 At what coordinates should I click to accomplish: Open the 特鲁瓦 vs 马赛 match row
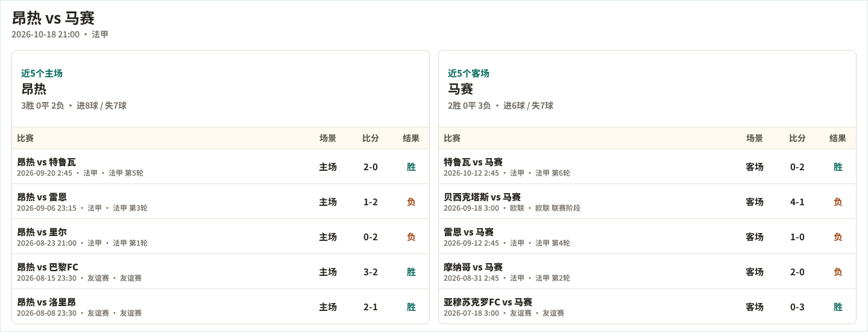647,167
